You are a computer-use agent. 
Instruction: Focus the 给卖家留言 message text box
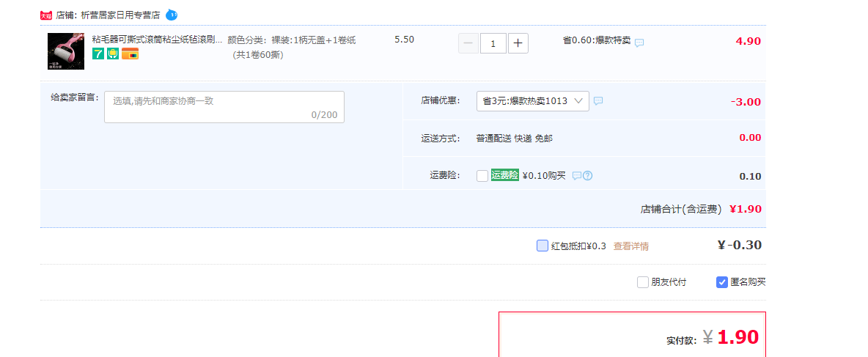click(224, 107)
